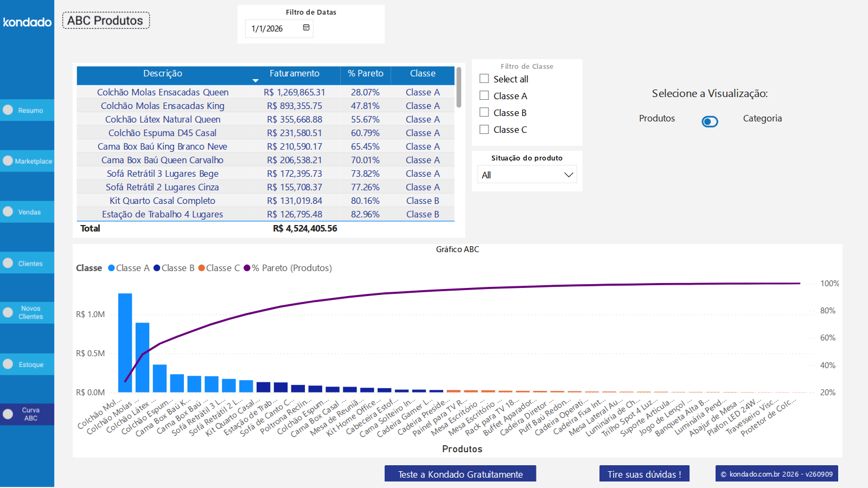
Task: Click the table vertical scrollbar
Action: (459, 87)
